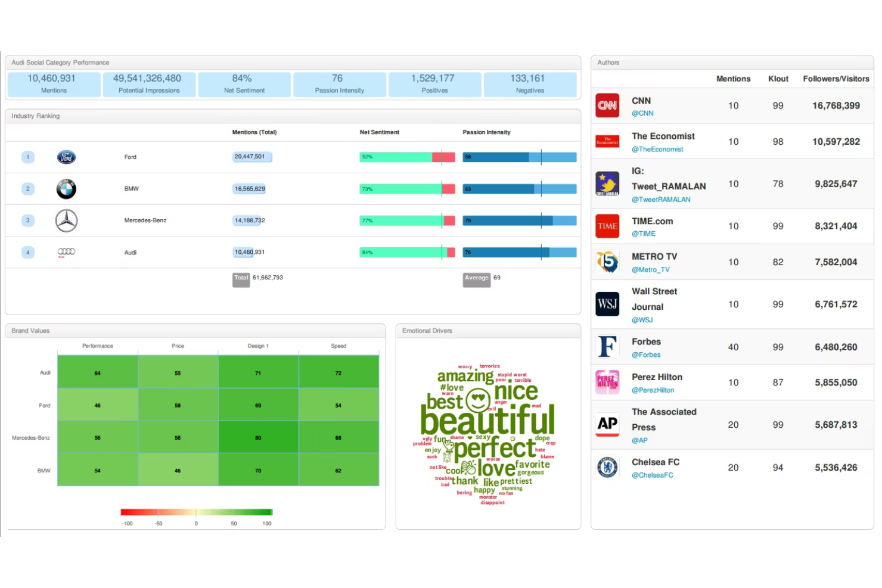Click Ford's 52% net sentiment bar
This screenshot has width=882, height=588.
coord(407,157)
